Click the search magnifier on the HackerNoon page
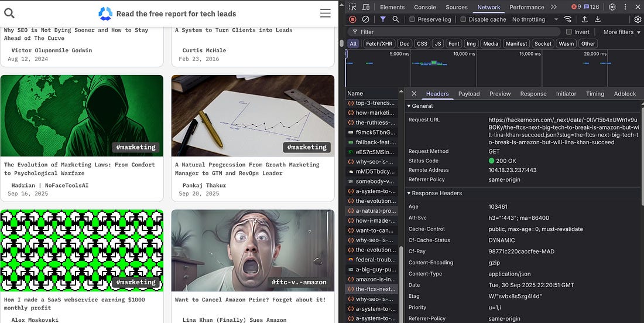The width and height of the screenshot is (644, 323). tap(9, 13)
